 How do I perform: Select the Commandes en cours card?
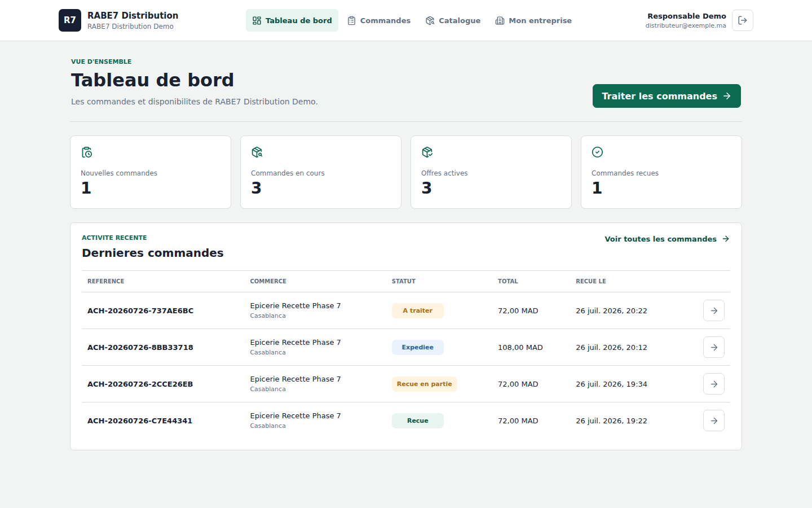[x=321, y=172]
